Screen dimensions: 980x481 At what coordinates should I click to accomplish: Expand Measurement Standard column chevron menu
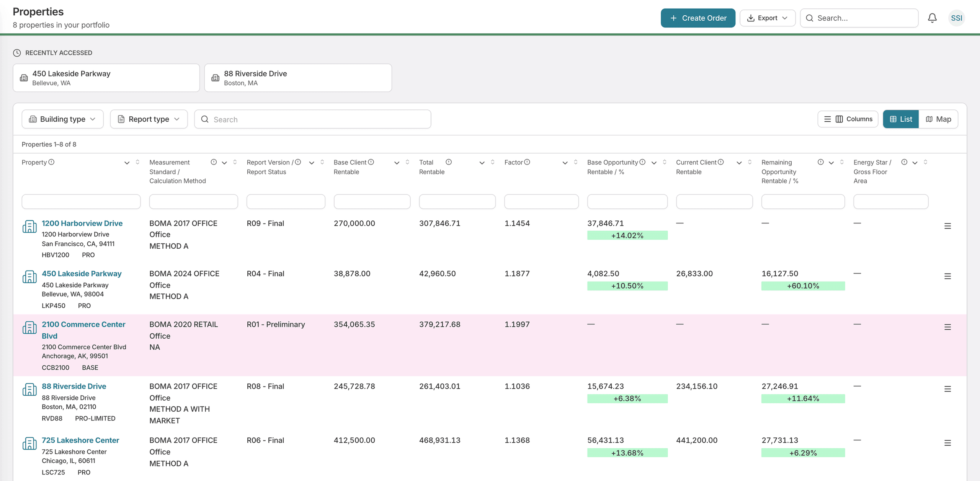tap(224, 163)
